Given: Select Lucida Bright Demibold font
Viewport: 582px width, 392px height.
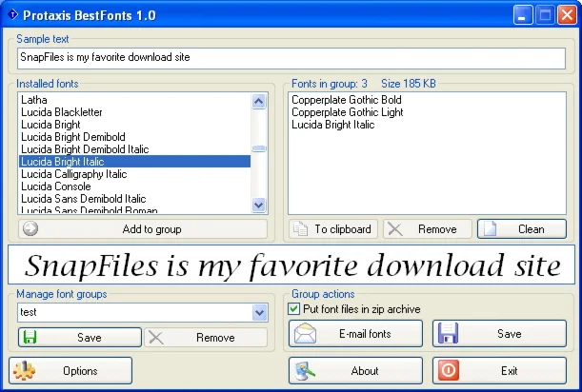Looking at the screenshot, I should (134, 137).
